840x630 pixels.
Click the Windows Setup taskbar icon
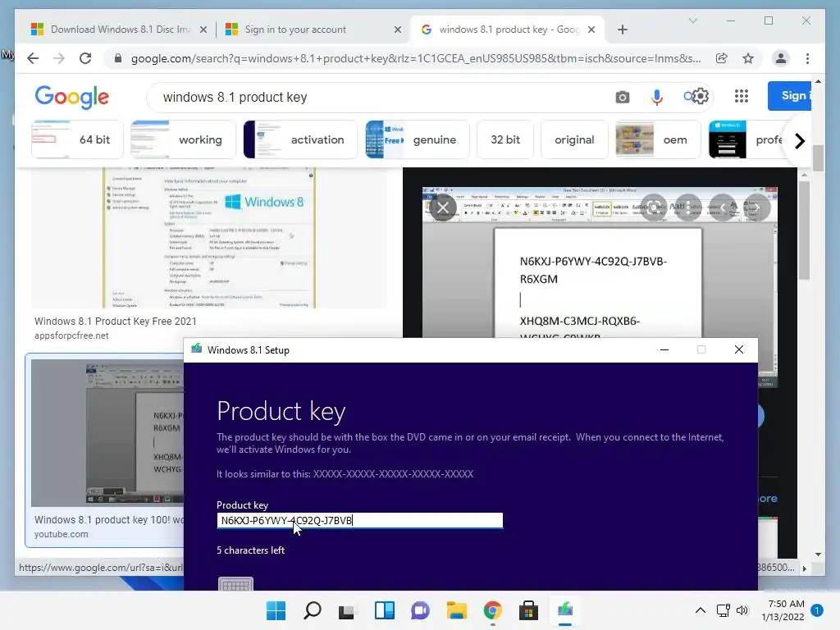click(x=565, y=610)
